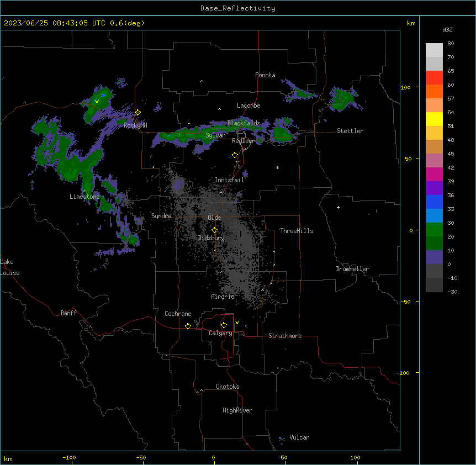Click the yellow diamond marker above Didsbury
The image size is (476, 465).
pyautogui.click(x=215, y=230)
